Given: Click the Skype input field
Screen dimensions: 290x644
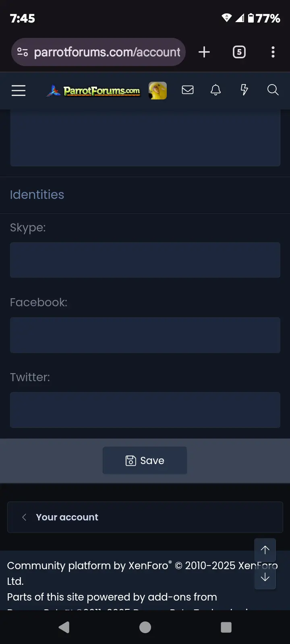Looking at the screenshot, I should coord(145,260).
